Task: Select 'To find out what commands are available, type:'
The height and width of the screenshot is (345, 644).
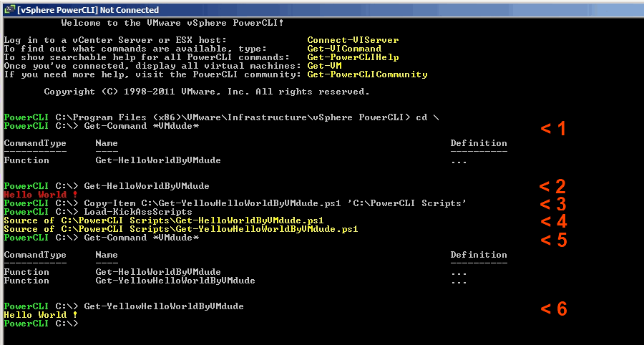Action: pyautogui.click(x=135, y=49)
